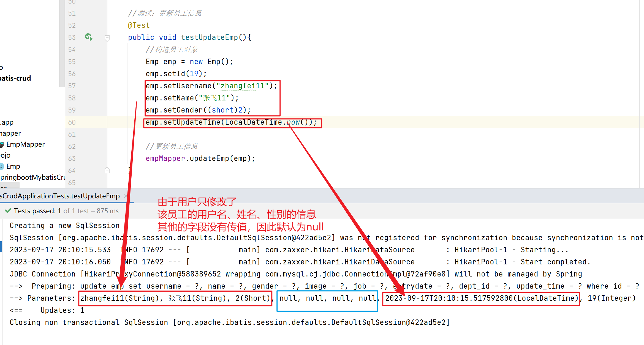The width and height of the screenshot is (644, 345).
Task: Click the JDBC Connection log line
Action: point(296,274)
